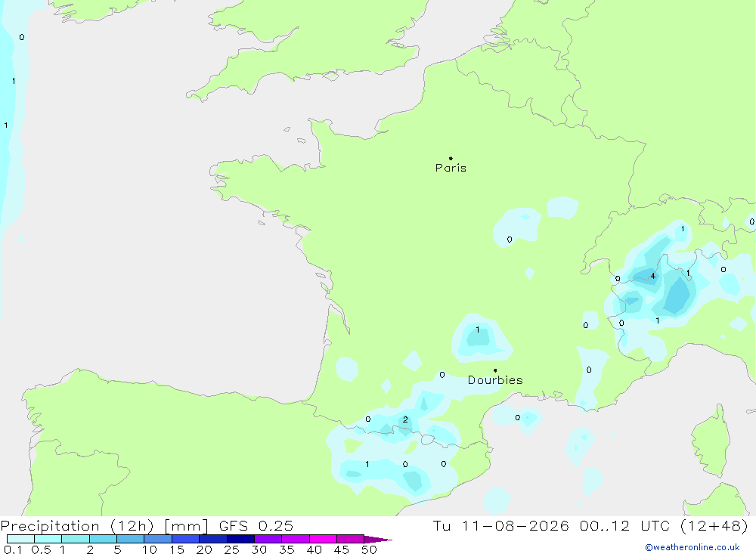The image size is (756, 554).
Task: Click the Dourbies location dot marker
Action: 495,370
